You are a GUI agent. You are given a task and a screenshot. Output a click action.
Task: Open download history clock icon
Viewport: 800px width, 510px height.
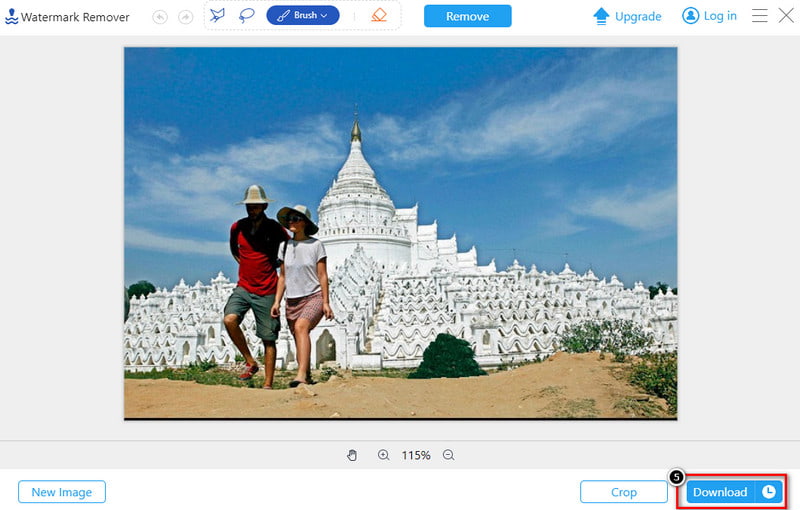769,492
